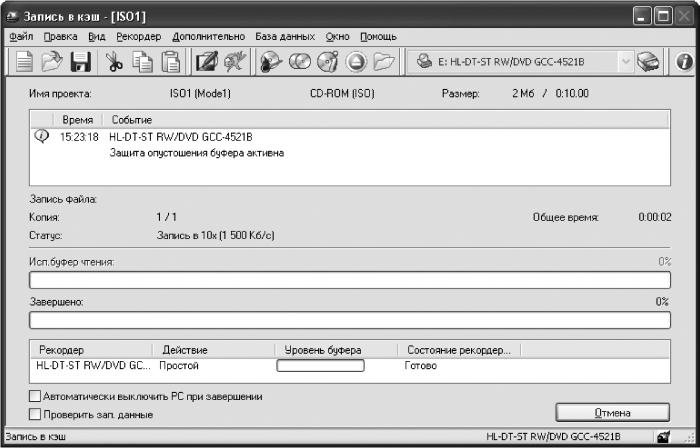Copy disc with the two-discs icon
This screenshot has width=700, height=448.
(300, 62)
